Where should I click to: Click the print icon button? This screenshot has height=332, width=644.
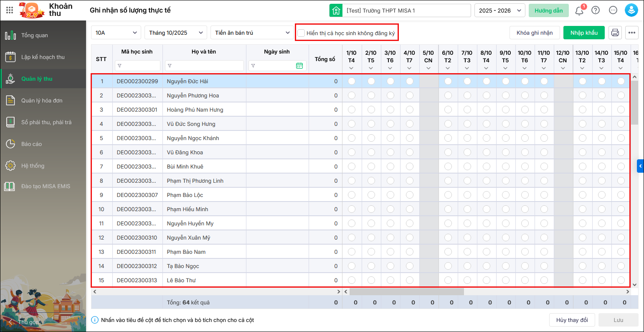pyautogui.click(x=615, y=33)
